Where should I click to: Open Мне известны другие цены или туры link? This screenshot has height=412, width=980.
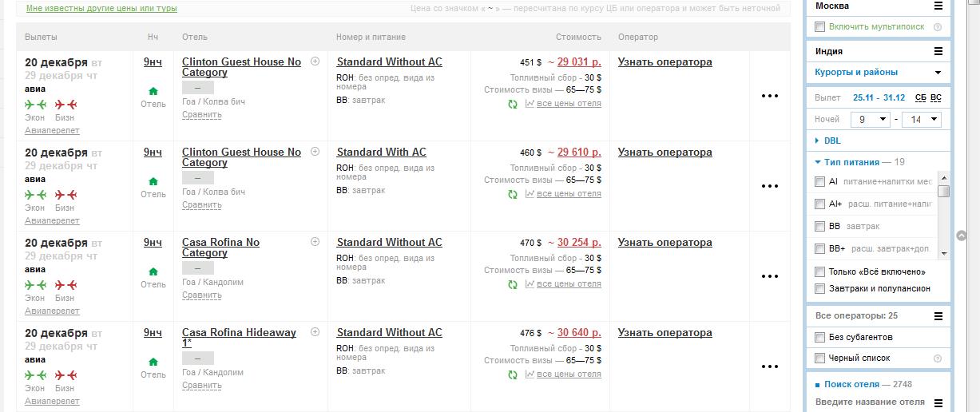tap(101, 9)
